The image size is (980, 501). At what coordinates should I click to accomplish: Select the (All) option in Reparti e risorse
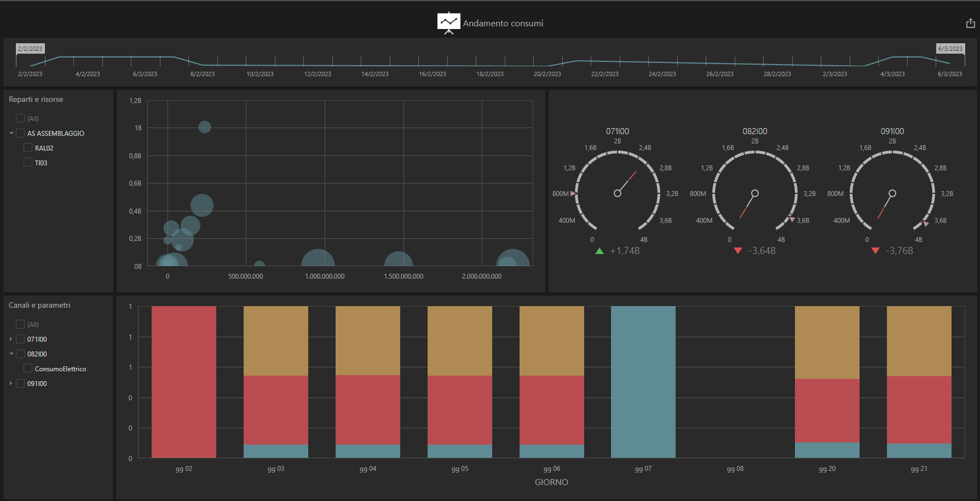point(20,118)
